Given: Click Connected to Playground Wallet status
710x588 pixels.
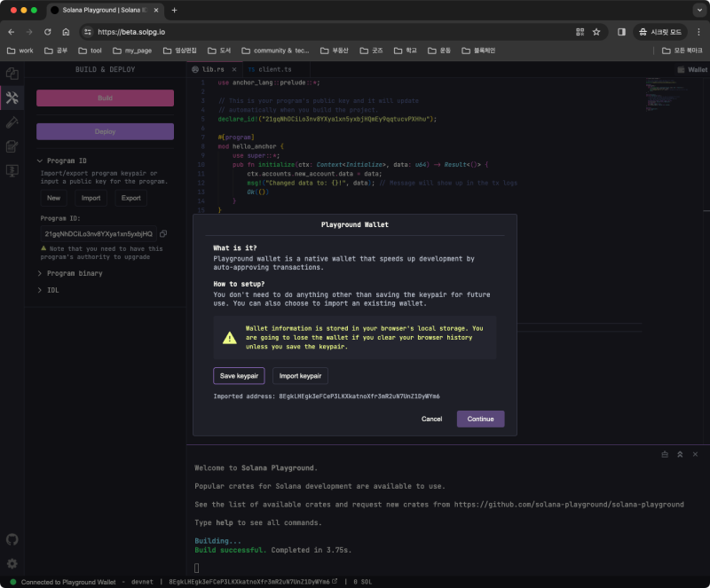Looking at the screenshot, I should 68,582.
